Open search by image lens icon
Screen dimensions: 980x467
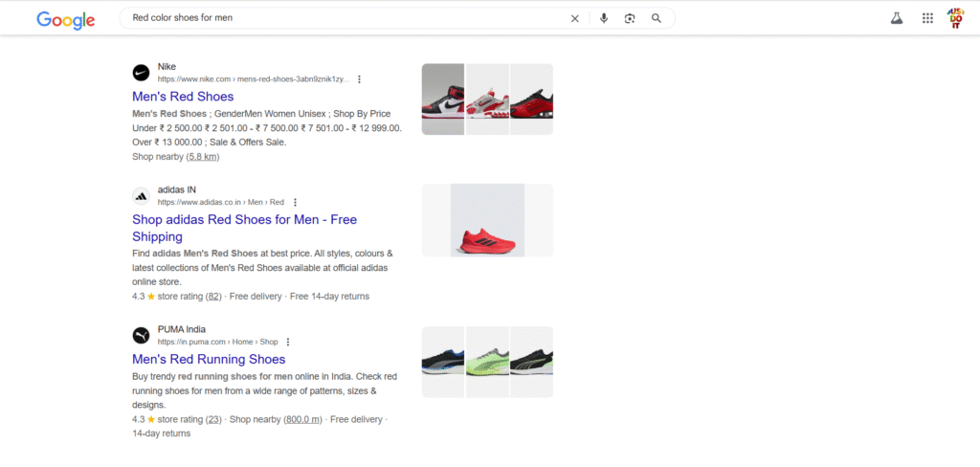coord(630,19)
